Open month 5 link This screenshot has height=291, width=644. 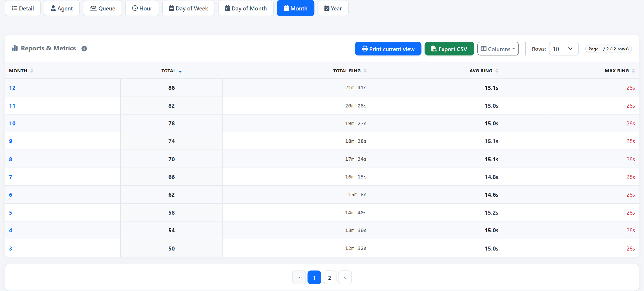click(11, 213)
